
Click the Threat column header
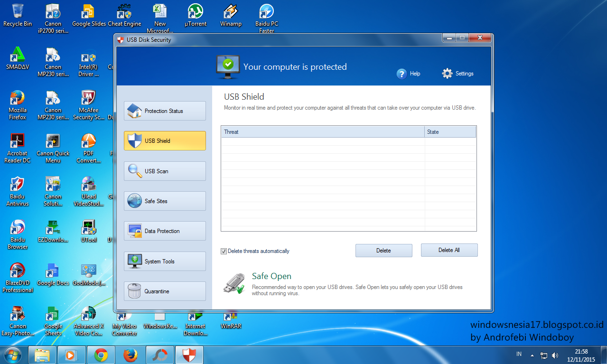click(323, 132)
